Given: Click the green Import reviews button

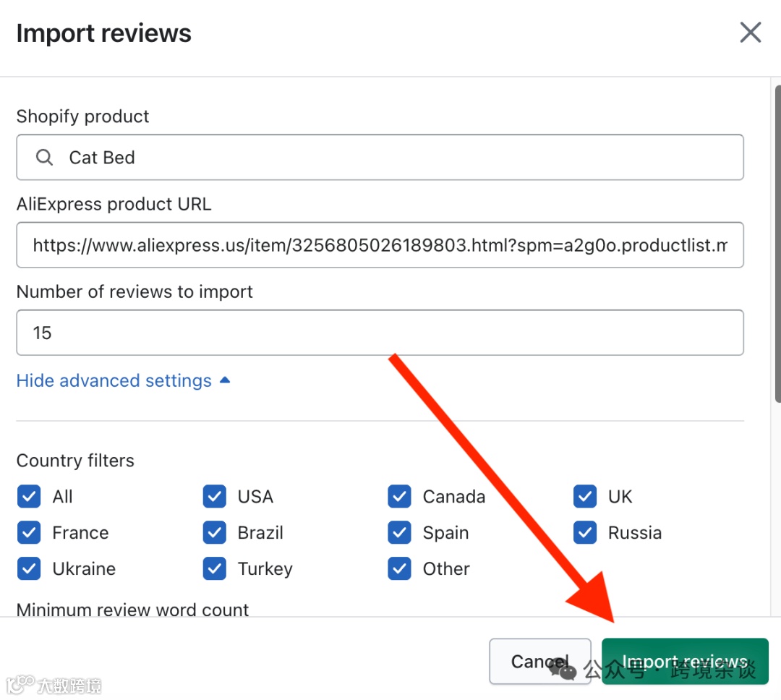Looking at the screenshot, I should pos(684,661).
